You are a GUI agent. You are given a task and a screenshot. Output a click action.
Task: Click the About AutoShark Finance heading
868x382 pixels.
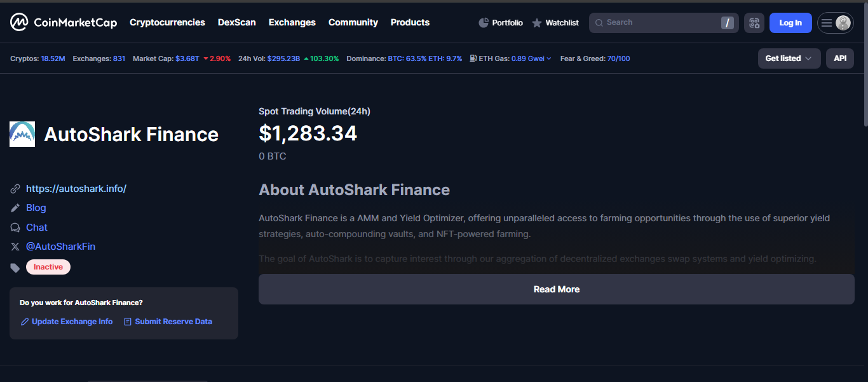(x=354, y=190)
